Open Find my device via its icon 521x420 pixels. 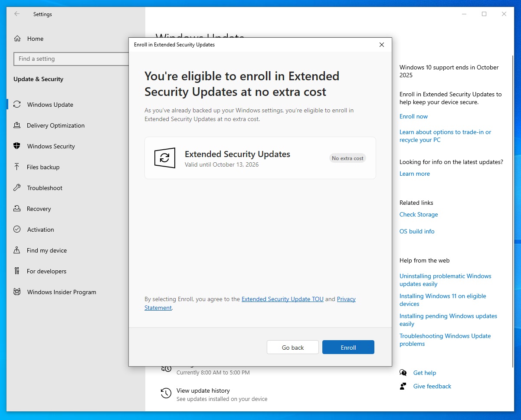point(17,250)
